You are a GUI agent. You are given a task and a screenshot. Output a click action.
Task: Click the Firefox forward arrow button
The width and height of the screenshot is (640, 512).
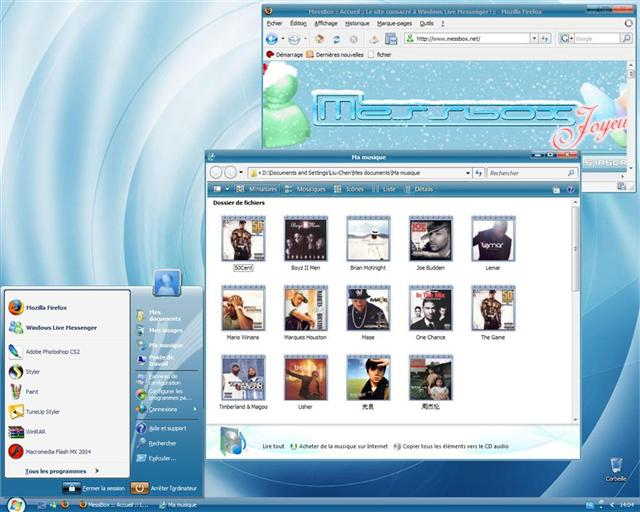click(294, 39)
